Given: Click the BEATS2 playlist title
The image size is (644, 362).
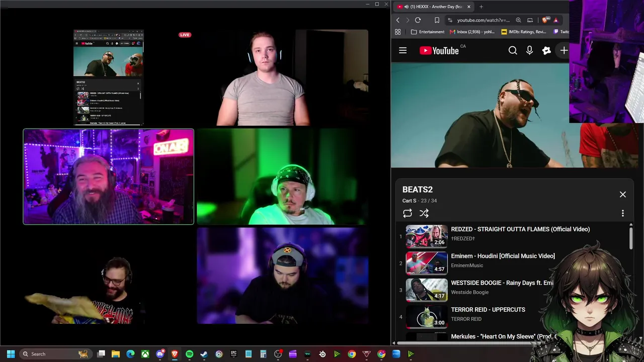Looking at the screenshot, I should pos(418,190).
